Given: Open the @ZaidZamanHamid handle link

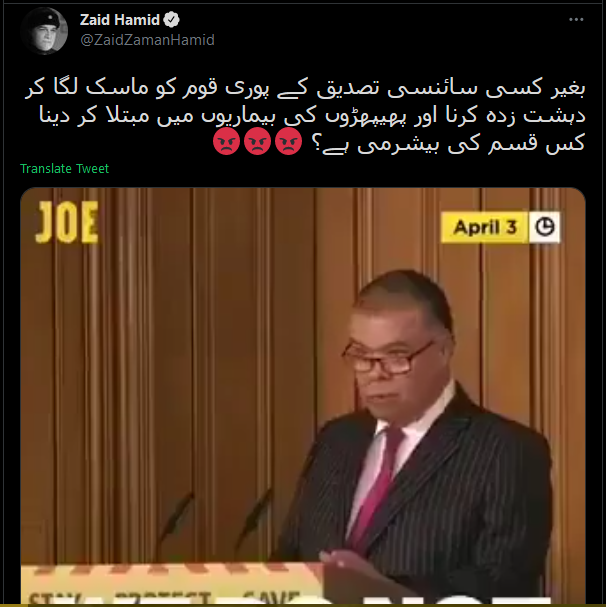Looking at the screenshot, I should pyautogui.click(x=147, y=40).
